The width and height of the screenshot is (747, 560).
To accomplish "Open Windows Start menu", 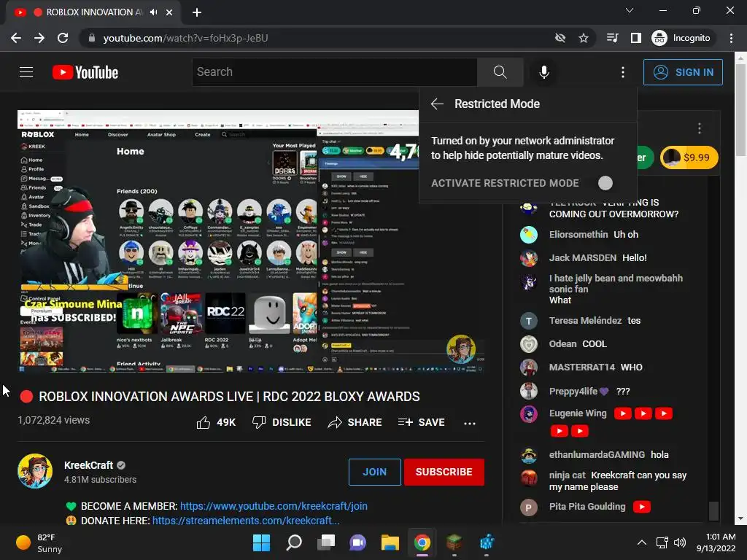I will coord(262,542).
